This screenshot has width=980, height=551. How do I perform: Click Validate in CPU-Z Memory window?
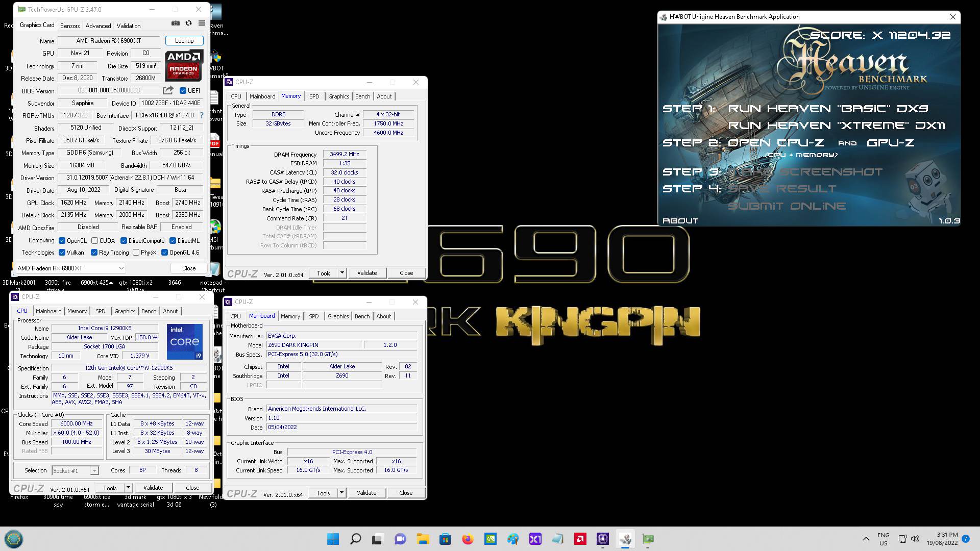coord(367,273)
